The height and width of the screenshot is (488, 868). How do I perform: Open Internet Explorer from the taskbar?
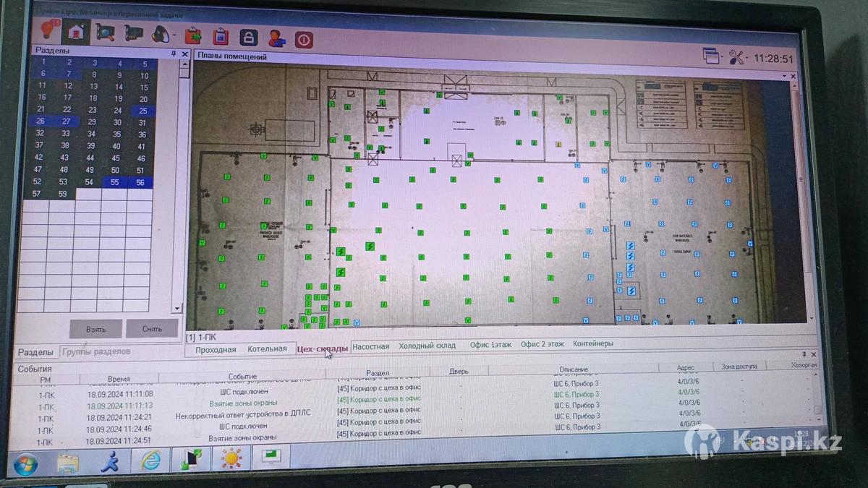(x=151, y=460)
